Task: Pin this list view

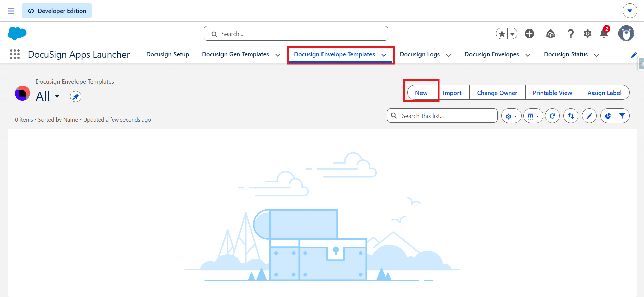Action: coord(76,97)
